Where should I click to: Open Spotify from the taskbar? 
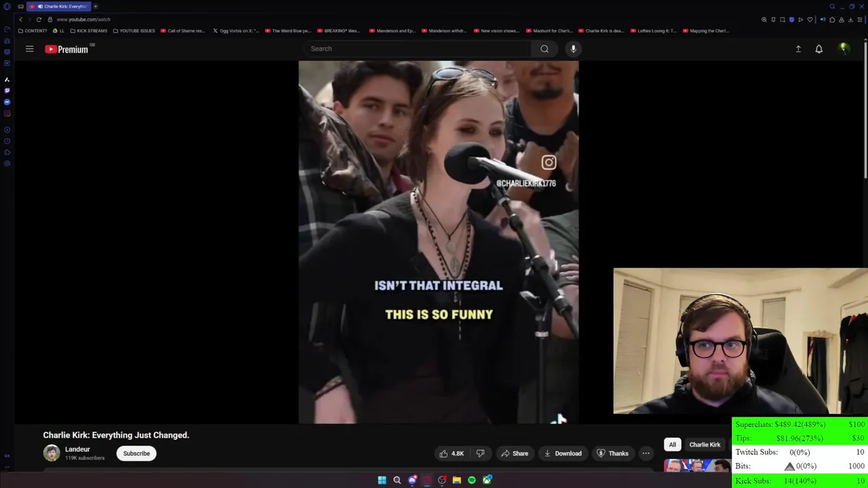(472, 481)
